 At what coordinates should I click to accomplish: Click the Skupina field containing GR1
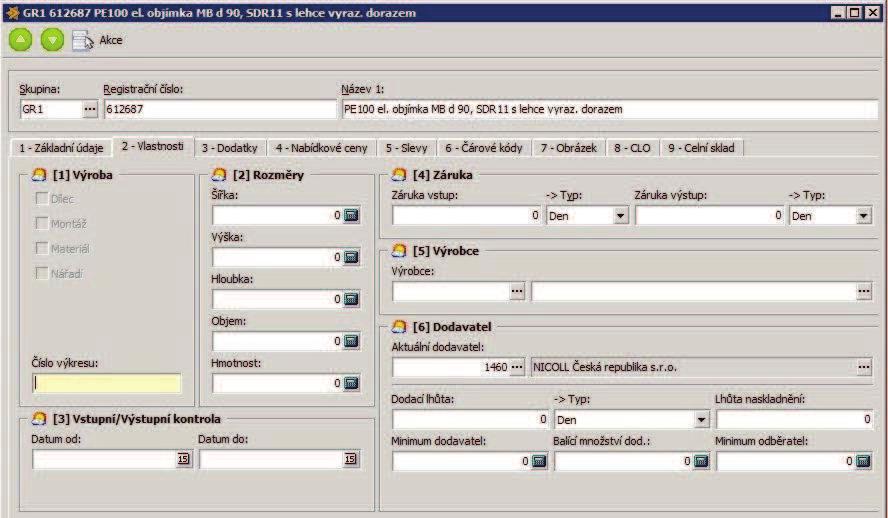pyautogui.click(x=52, y=109)
